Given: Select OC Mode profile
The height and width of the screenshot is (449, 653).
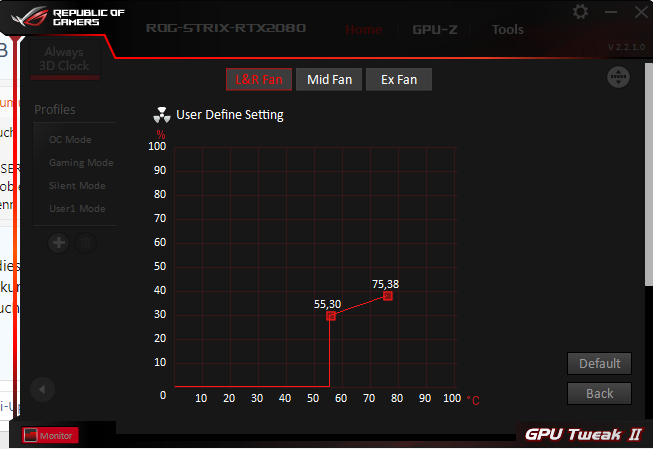Looking at the screenshot, I should pos(70,140).
